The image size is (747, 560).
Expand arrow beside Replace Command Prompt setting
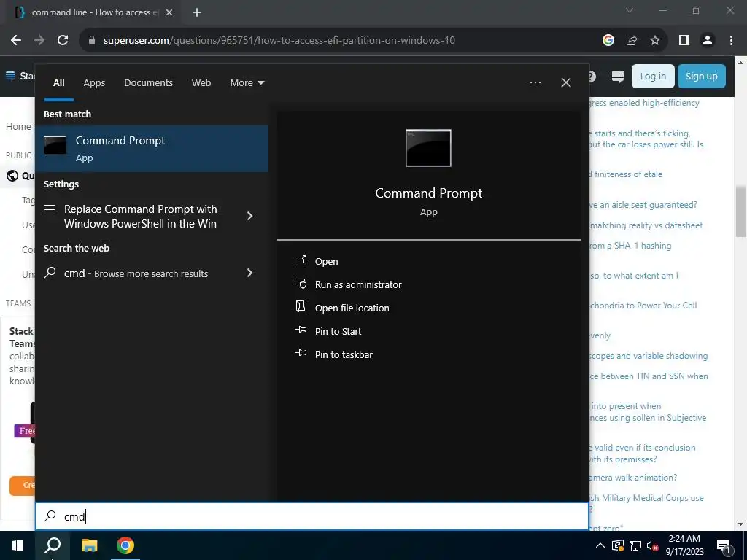pyautogui.click(x=249, y=216)
